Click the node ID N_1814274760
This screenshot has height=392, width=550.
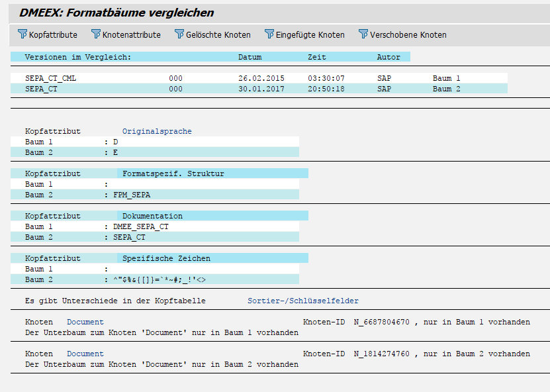[381, 354]
